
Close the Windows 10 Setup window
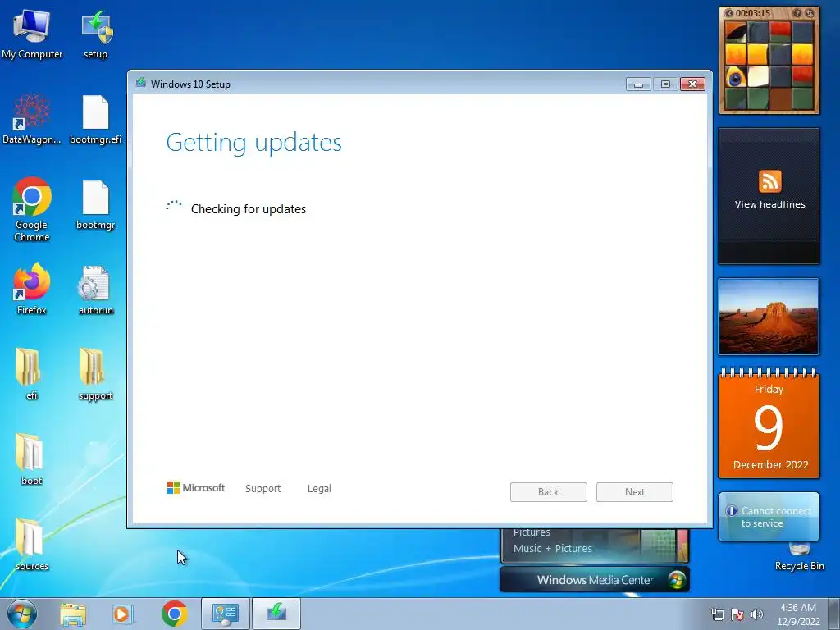click(x=692, y=84)
